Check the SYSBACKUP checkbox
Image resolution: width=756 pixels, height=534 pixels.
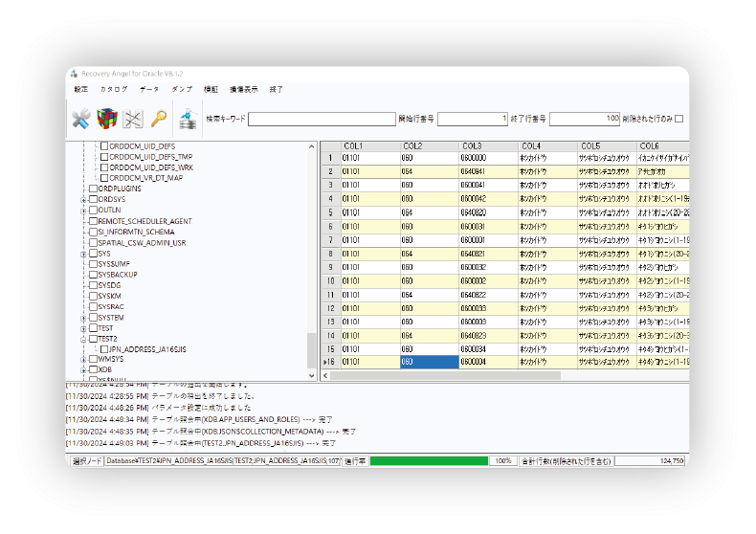tap(94, 275)
